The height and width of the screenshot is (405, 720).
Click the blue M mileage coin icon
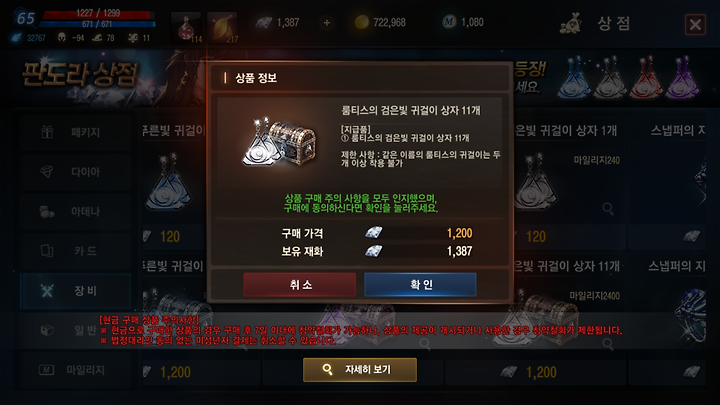[449, 22]
